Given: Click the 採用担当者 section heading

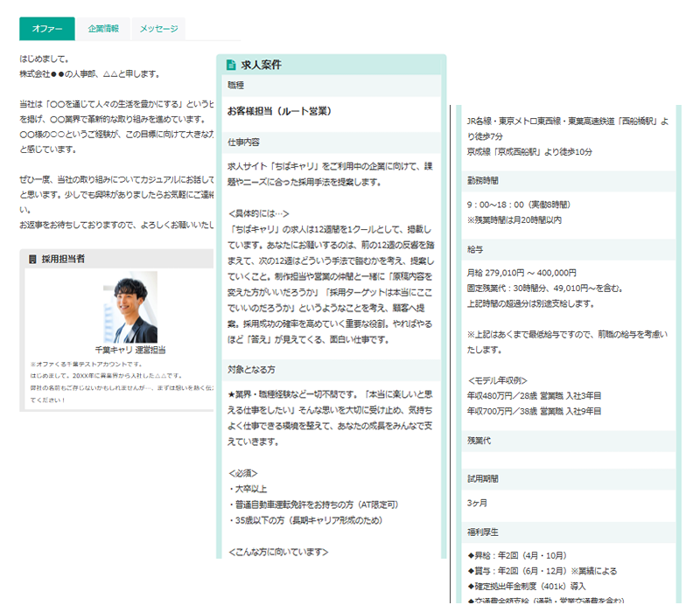Looking at the screenshot, I should click(63, 259).
